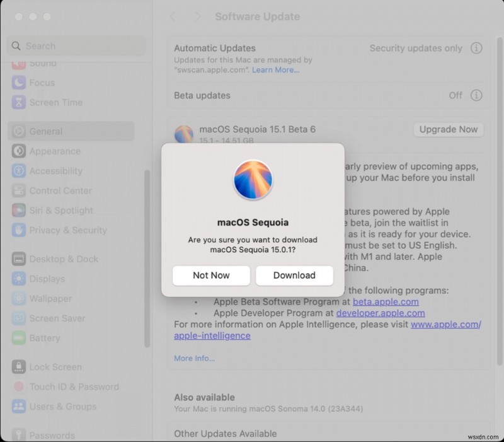Select the Control Center icon

click(19, 190)
